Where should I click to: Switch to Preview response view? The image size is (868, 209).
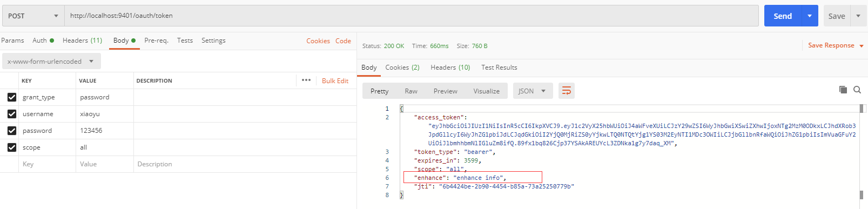pos(446,91)
